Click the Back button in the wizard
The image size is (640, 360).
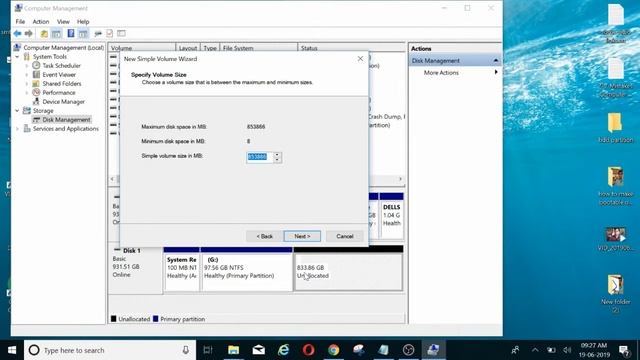tap(264, 236)
